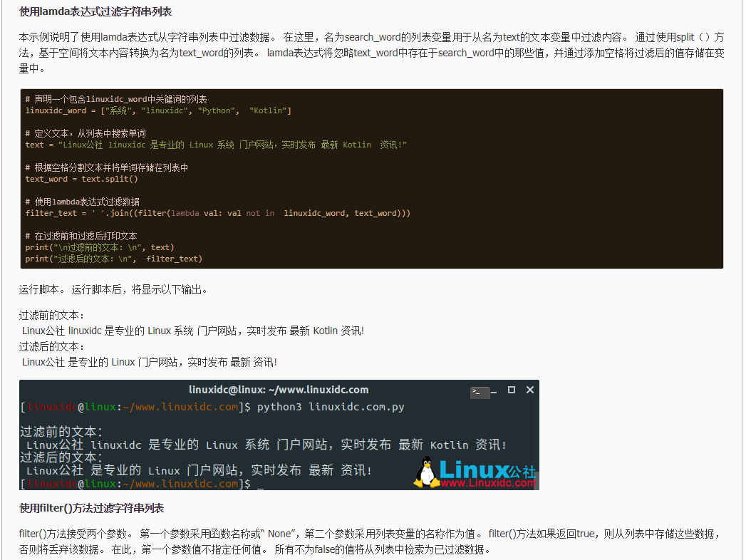The width and height of the screenshot is (746, 560).
Task: Click the Linux penguin logo watermark image
Action: (476, 472)
